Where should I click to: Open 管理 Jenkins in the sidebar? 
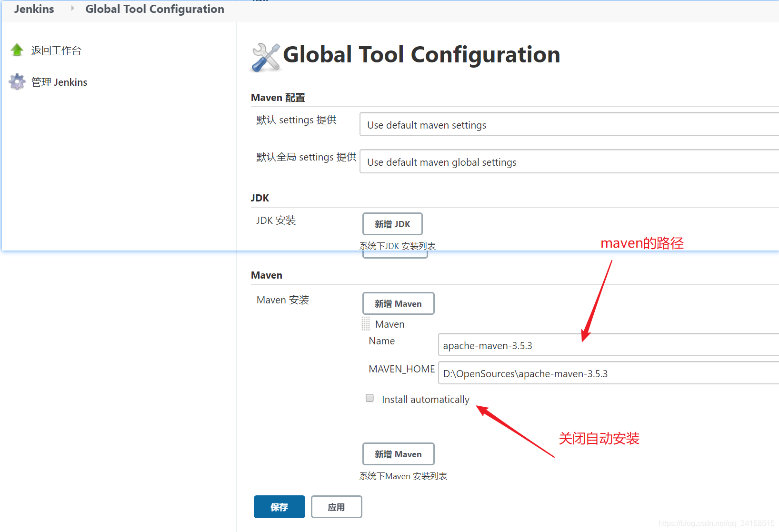click(x=59, y=82)
